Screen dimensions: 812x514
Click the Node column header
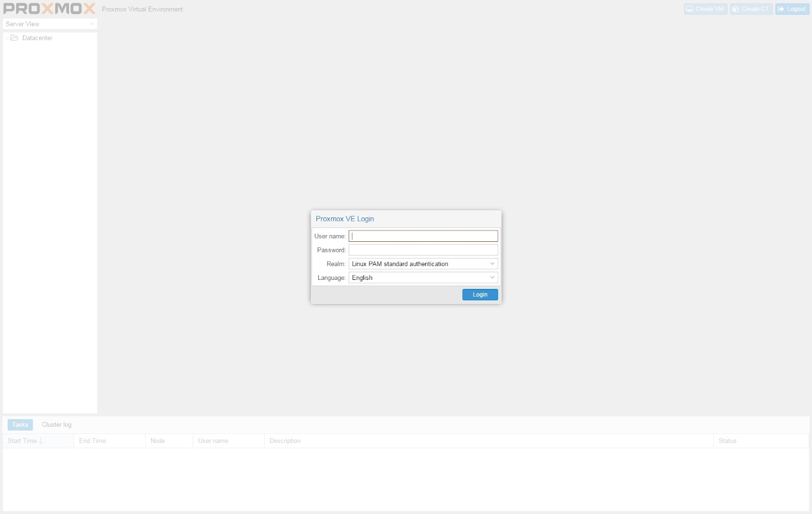click(169, 440)
